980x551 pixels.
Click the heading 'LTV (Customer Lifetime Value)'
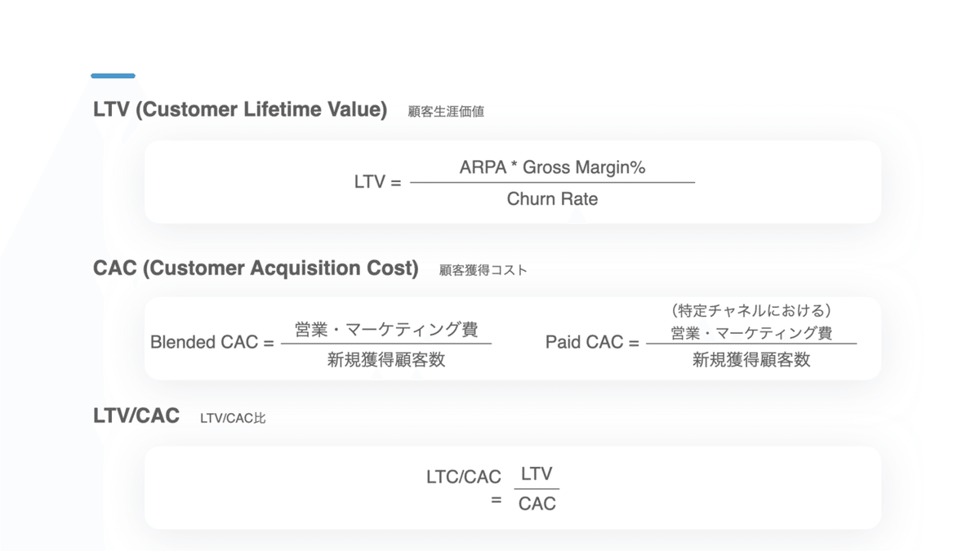pos(240,109)
